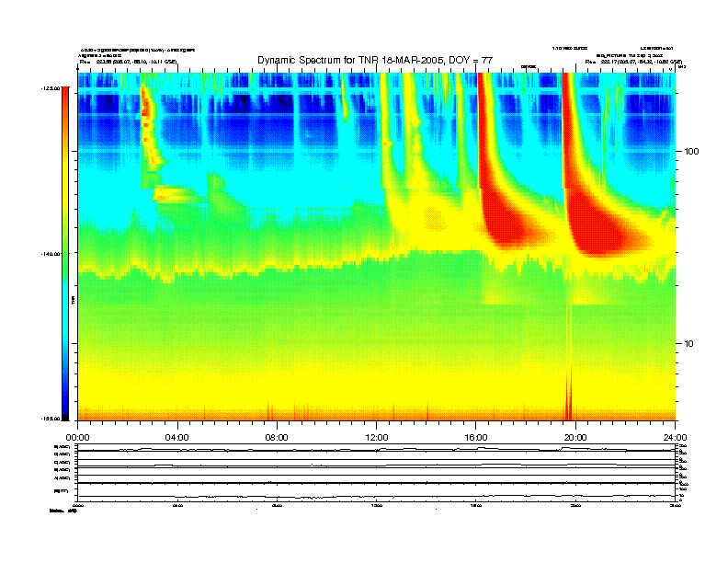Screen dimensions: 728x563
Task: Click the bottom trace in the lower line-plot panel
Action: point(376,497)
